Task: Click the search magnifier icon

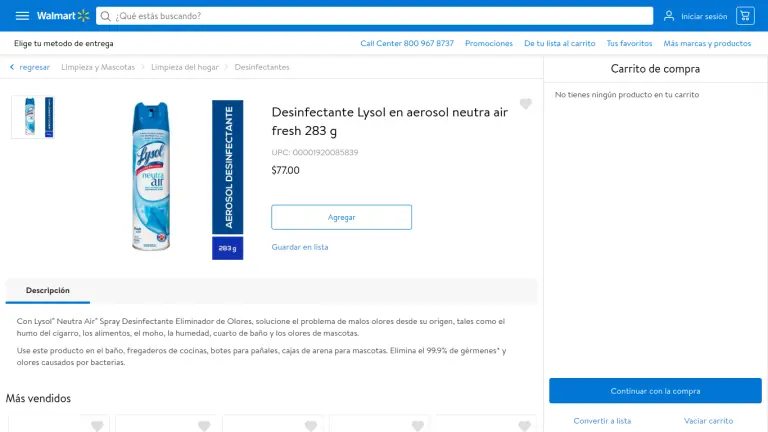Action: [x=105, y=16]
